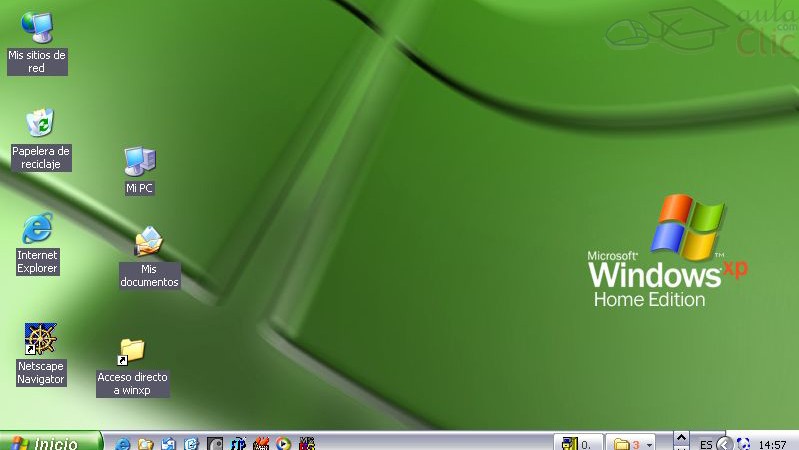Viewport: 799px width, 450px height.
Task: Click the MS-DOS icon in Quick Launch
Action: tap(307, 443)
